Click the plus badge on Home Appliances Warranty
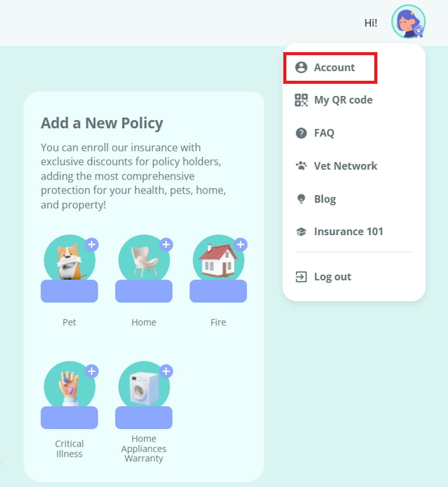 point(166,371)
